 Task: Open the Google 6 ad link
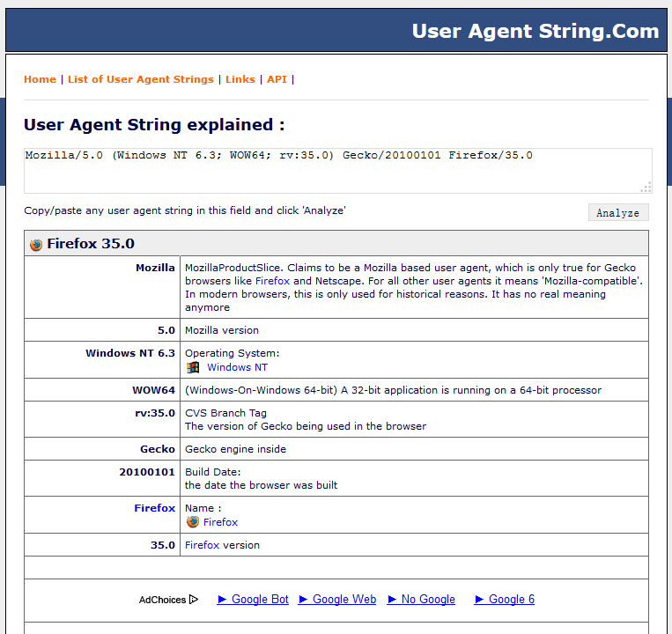(x=505, y=599)
